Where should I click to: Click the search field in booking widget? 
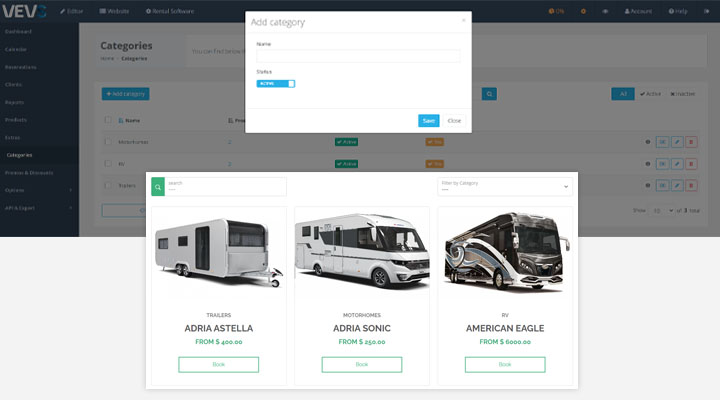pos(225,187)
